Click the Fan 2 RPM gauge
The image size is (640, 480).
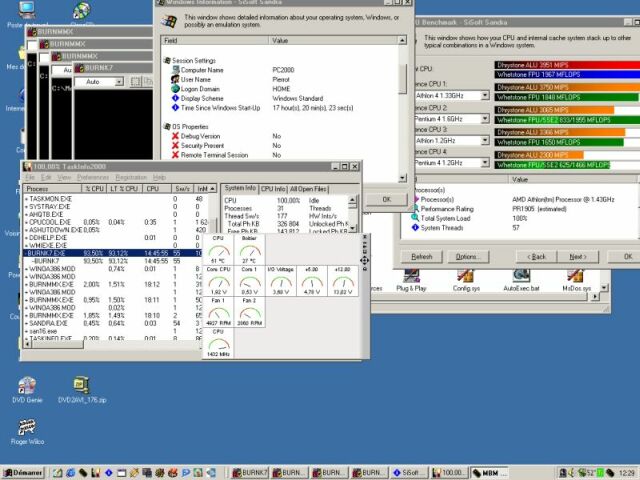(x=249, y=312)
